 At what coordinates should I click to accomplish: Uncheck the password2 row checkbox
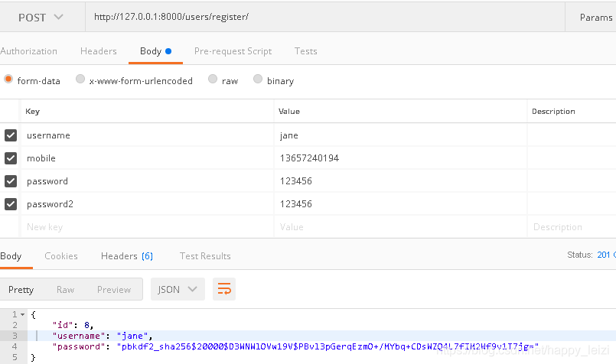(x=11, y=204)
